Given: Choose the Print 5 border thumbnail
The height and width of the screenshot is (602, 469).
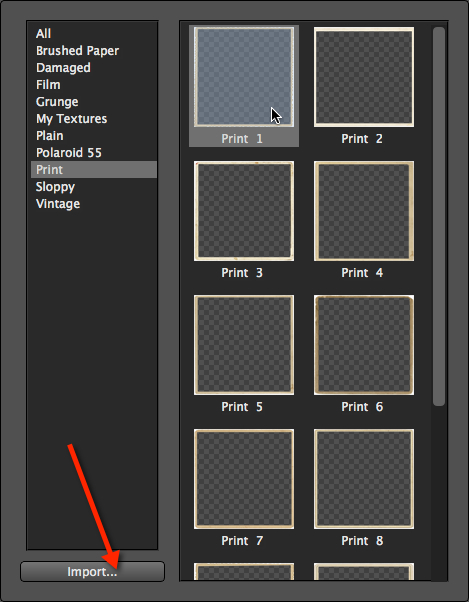Looking at the screenshot, I should pos(244,345).
